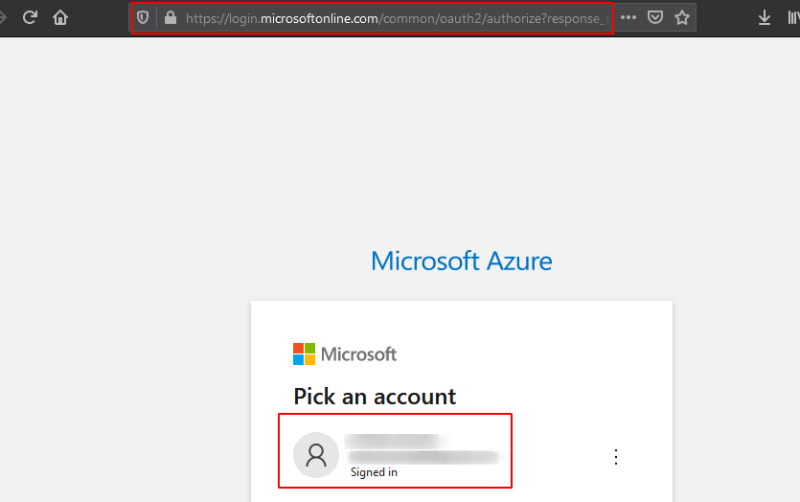
Task: Open the downloads panel
Action: pyautogui.click(x=764, y=18)
